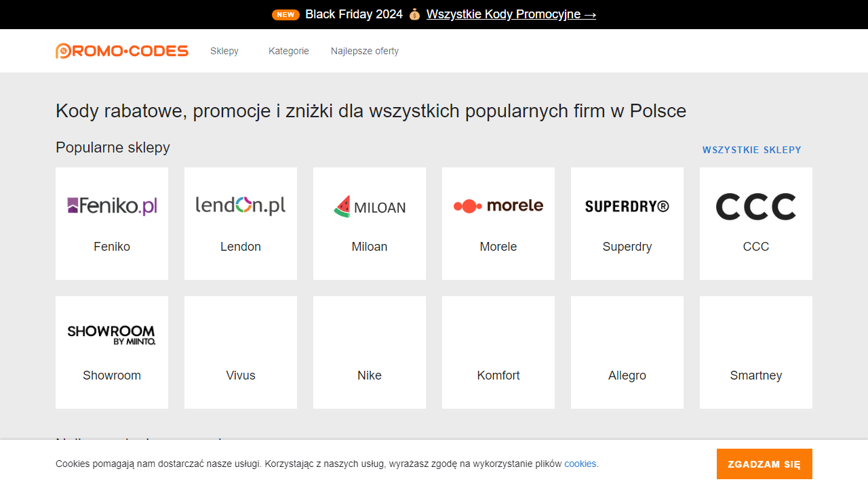Open the Allegro store tile
The width and height of the screenshot is (868, 488).
tap(627, 352)
